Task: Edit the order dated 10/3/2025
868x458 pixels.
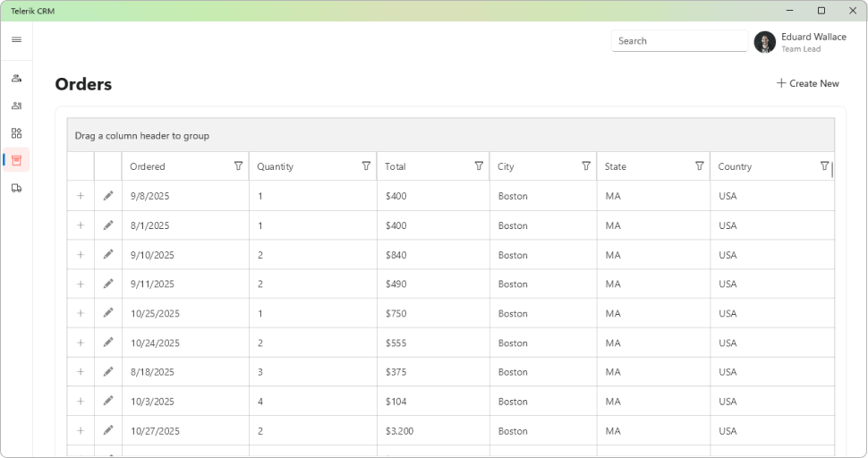Action: (108, 401)
